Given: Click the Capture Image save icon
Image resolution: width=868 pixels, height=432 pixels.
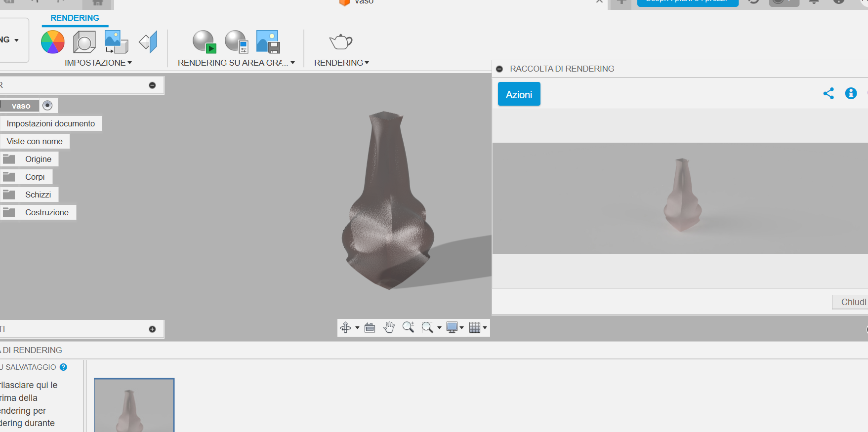Looking at the screenshot, I should coord(268,42).
